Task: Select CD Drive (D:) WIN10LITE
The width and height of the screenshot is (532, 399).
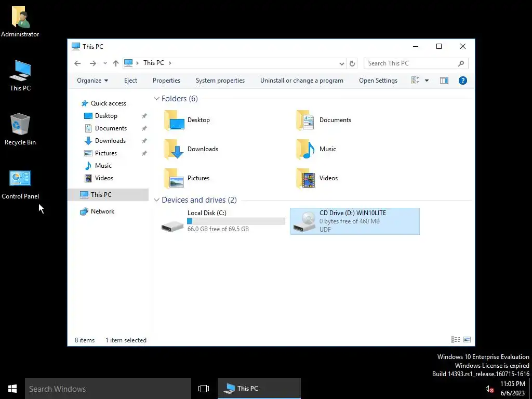Action: (355, 221)
